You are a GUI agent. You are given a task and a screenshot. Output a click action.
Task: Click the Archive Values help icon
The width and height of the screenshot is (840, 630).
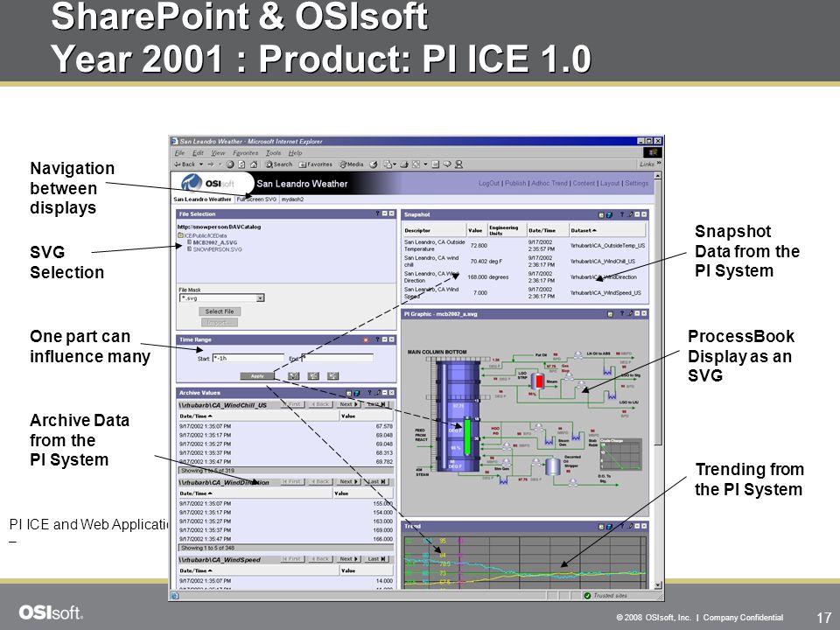369,393
